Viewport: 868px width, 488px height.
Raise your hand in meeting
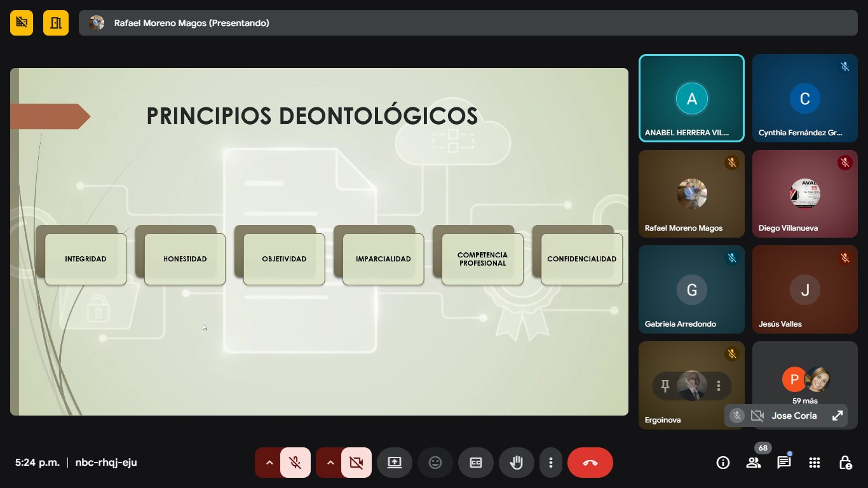[x=516, y=463]
